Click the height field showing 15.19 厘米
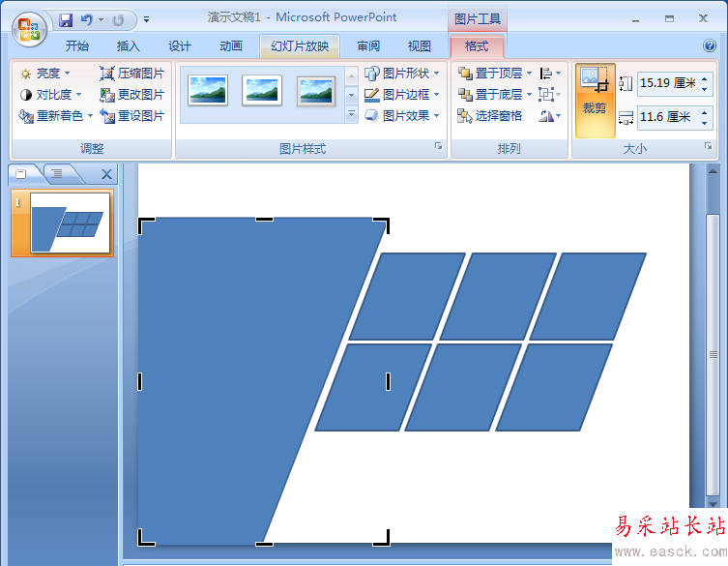This screenshot has height=566, width=728. [669, 83]
